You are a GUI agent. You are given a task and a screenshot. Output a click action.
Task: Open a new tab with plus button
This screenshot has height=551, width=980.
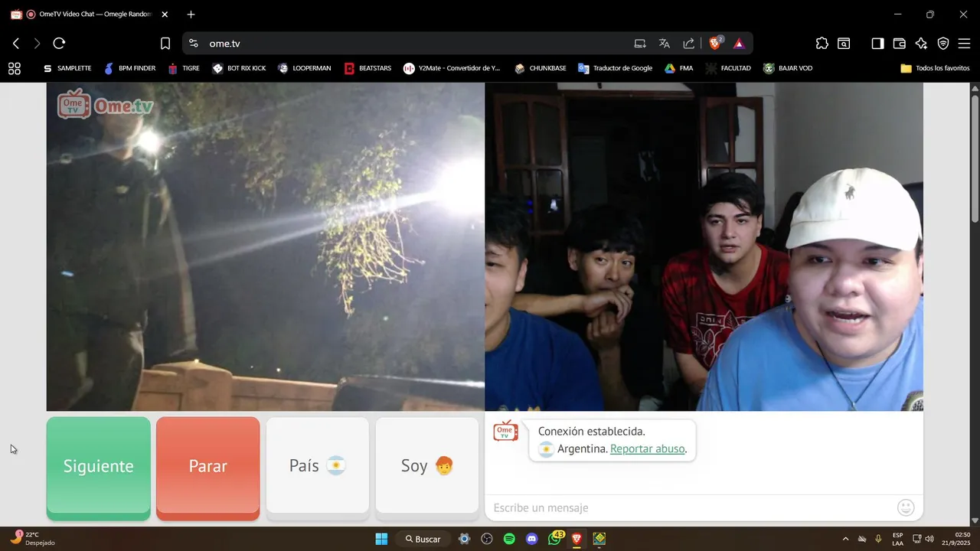point(191,14)
